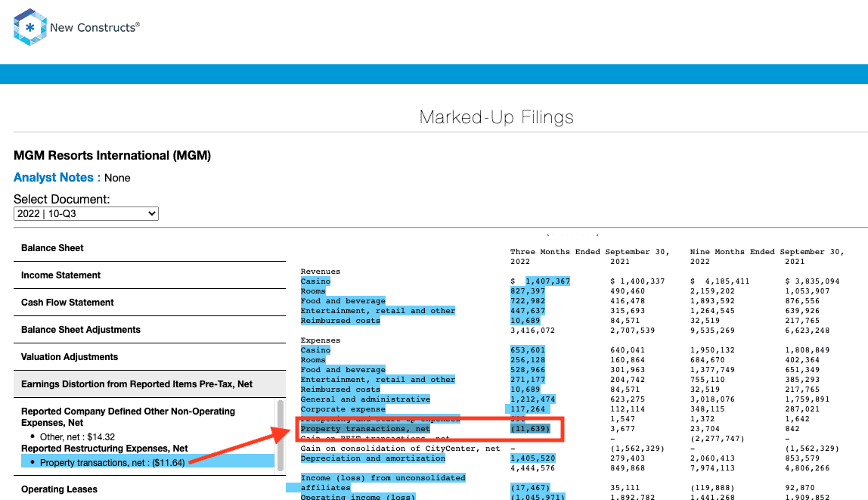This screenshot has width=868, height=500.
Task: Click 2021 Casino revenue $ 1,400,337
Action: (x=637, y=281)
